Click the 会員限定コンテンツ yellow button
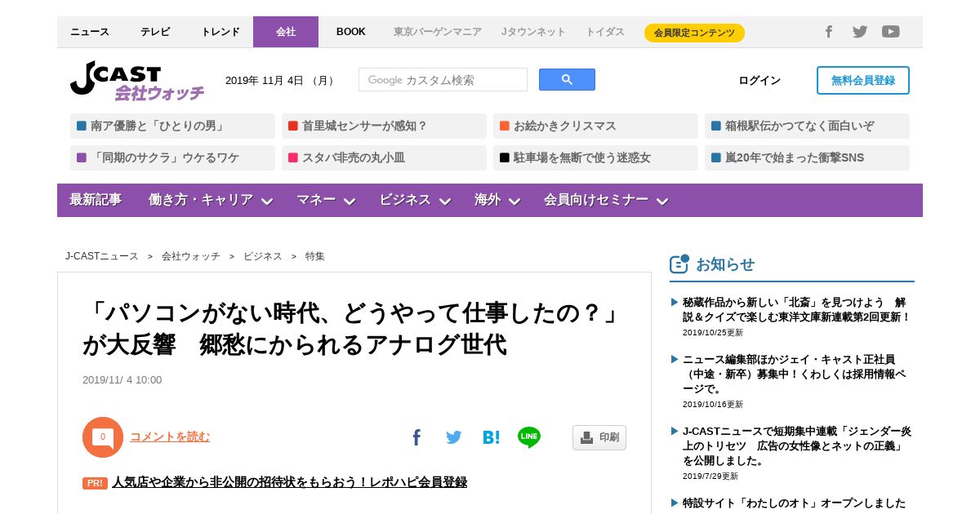Image resolution: width=980 pixels, height=514 pixels. coord(694,33)
